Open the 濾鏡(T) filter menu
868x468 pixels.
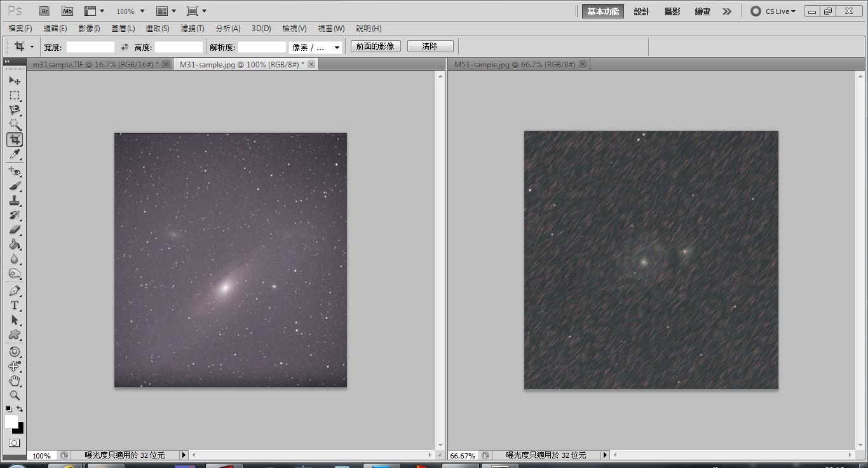[x=193, y=29]
